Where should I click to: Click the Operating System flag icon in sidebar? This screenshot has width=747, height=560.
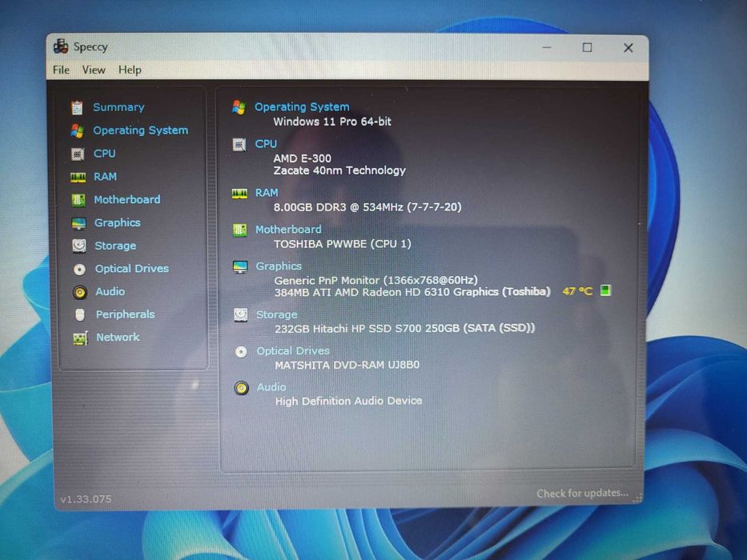[x=77, y=130]
